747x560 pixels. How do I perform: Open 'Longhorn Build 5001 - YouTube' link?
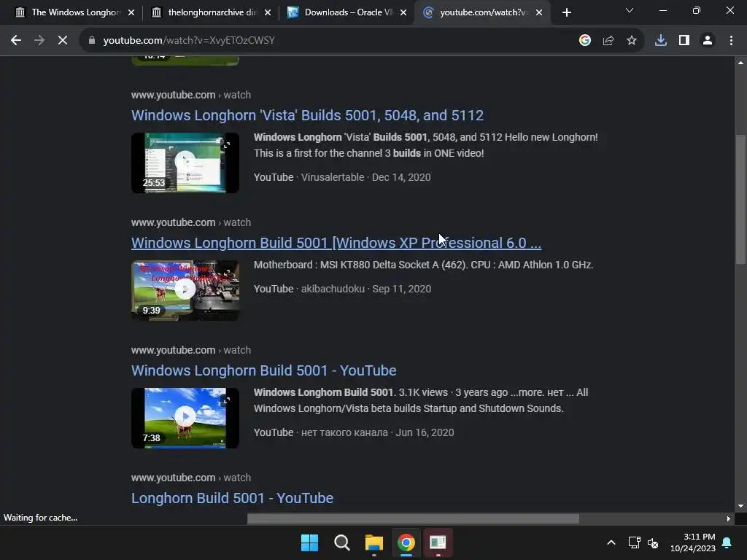tap(232, 498)
